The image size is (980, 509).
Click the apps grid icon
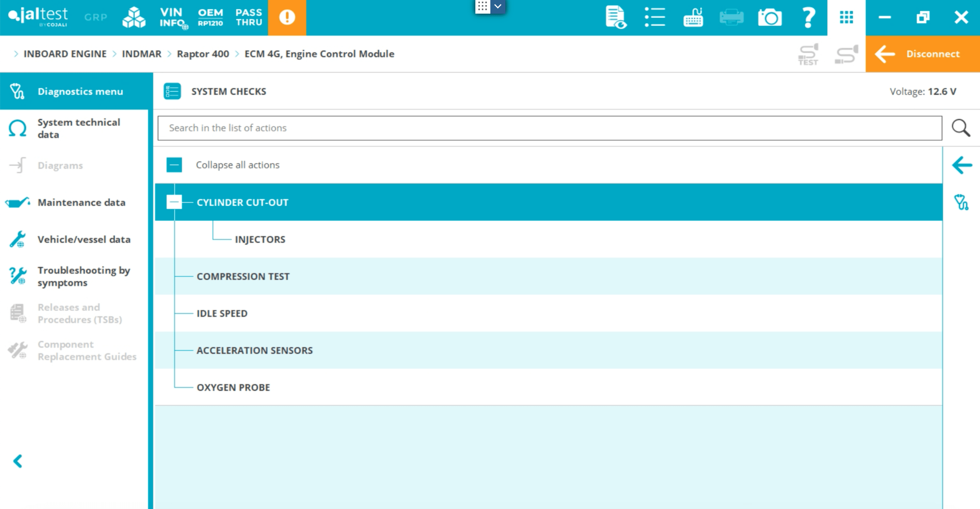846,17
